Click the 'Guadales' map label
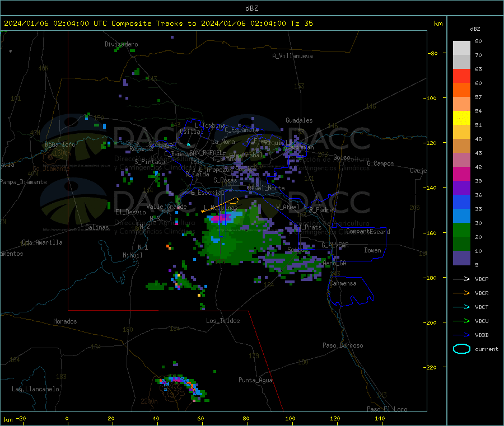504x426 pixels. [x=299, y=120]
